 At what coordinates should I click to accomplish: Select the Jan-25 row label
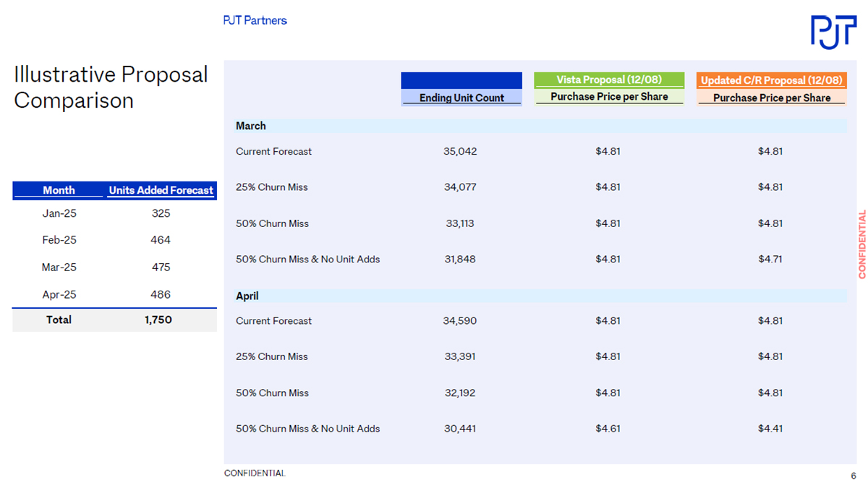[x=59, y=213]
